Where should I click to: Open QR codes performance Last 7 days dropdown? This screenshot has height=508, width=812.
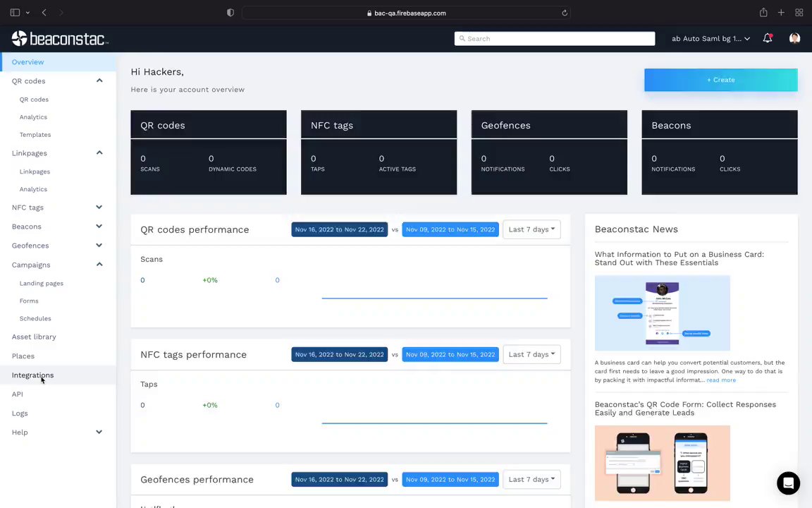(531, 229)
